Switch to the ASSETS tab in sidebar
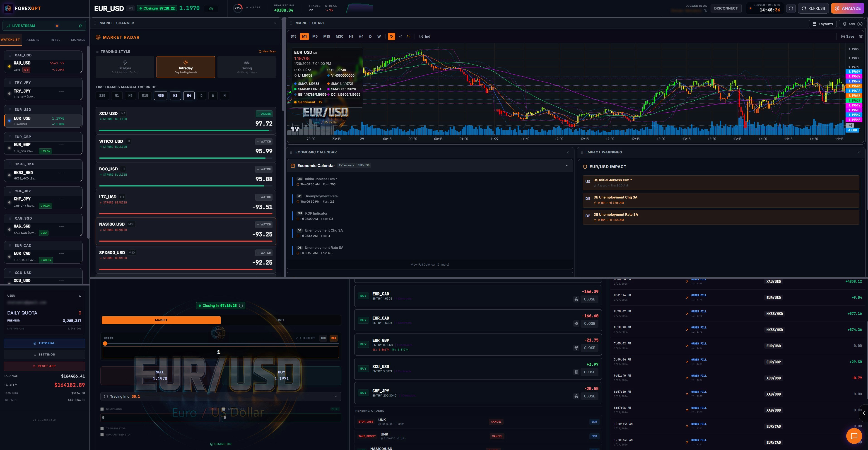This screenshot has height=450, width=868. [x=33, y=39]
